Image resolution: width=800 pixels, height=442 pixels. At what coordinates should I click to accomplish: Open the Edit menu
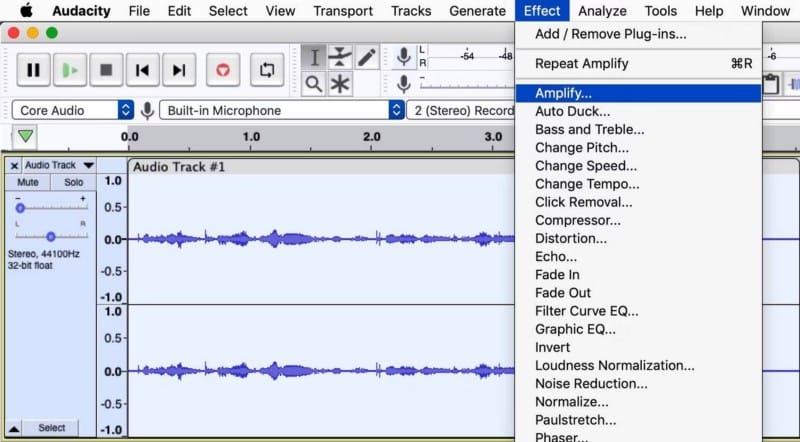179,11
